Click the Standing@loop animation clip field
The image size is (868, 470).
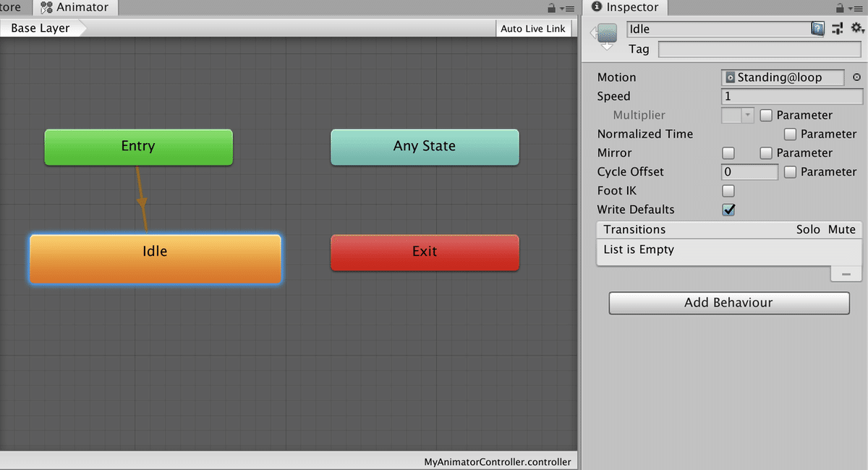point(783,77)
